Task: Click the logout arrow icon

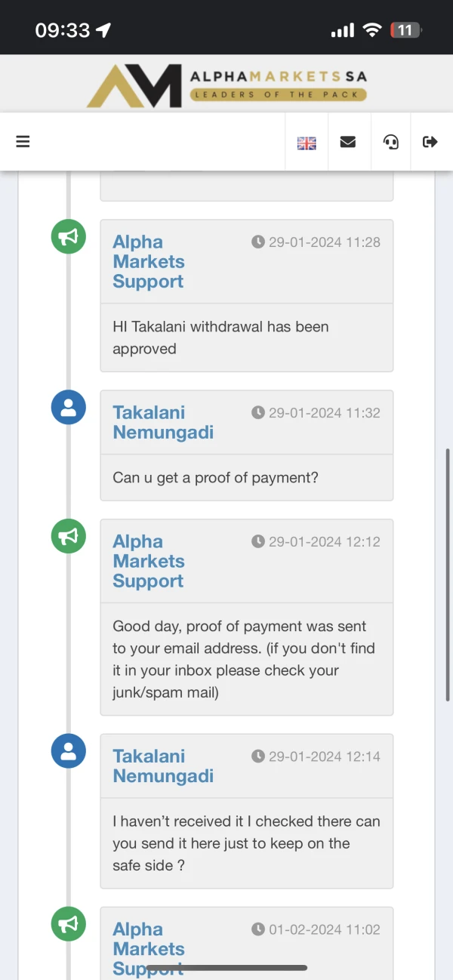Action: [x=430, y=141]
